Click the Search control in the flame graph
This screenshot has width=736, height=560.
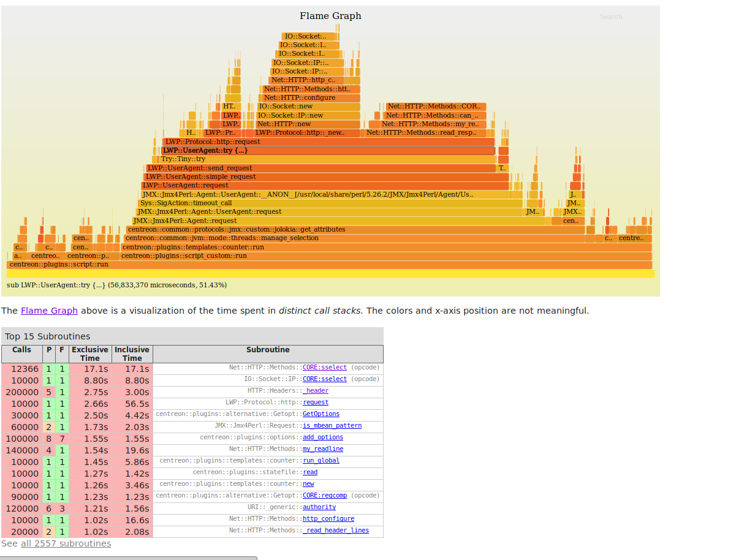coord(610,17)
